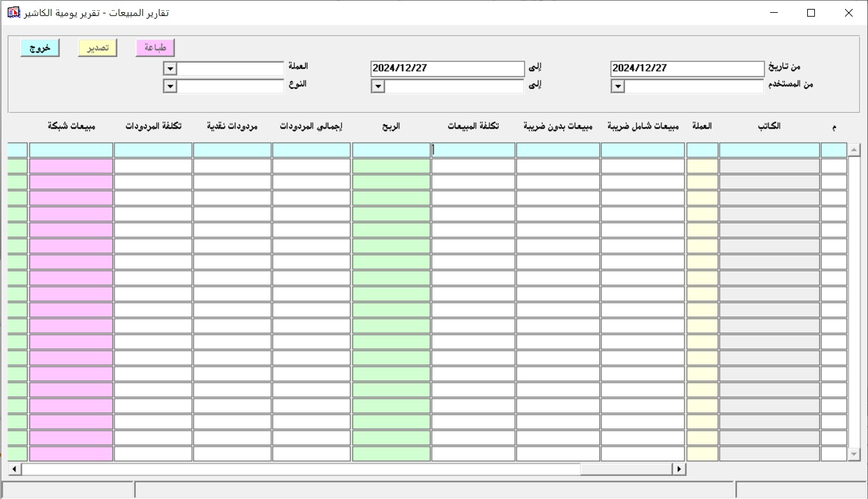Maximize the sales report window

811,13
